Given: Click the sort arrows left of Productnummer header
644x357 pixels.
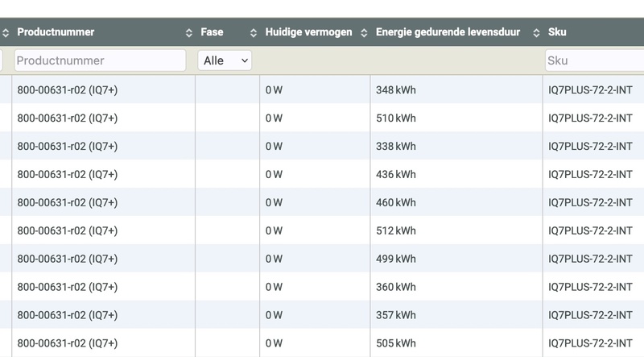Looking at the screenshot, I should (x=6, y=33).
